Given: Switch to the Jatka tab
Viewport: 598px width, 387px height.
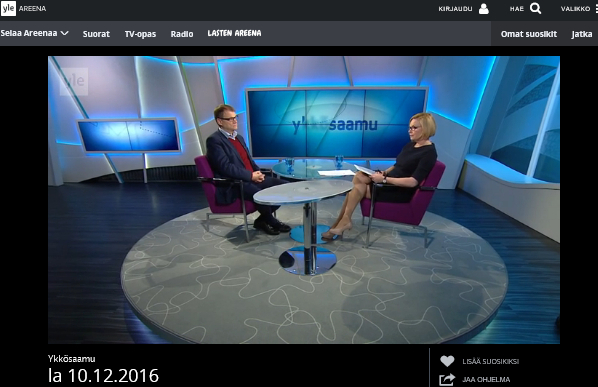Looking at the screenshot, I should coord(582,34).
